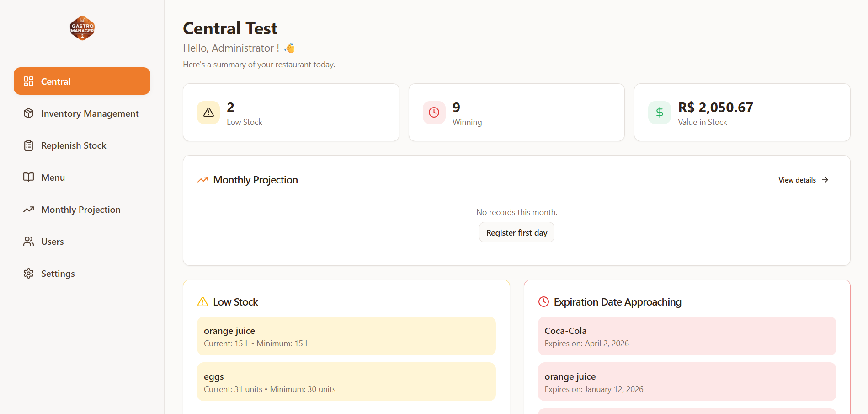
Task: Click the Coca-Cola expiration entry
Action: coord(687,336)
